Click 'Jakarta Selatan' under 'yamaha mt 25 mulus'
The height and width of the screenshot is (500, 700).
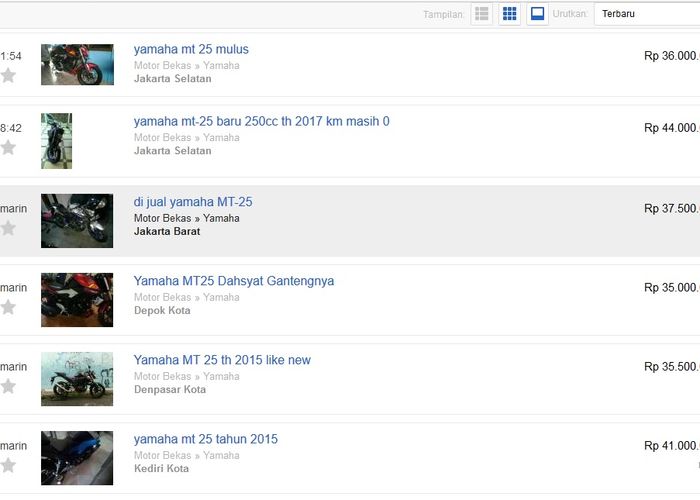[173, 79]
